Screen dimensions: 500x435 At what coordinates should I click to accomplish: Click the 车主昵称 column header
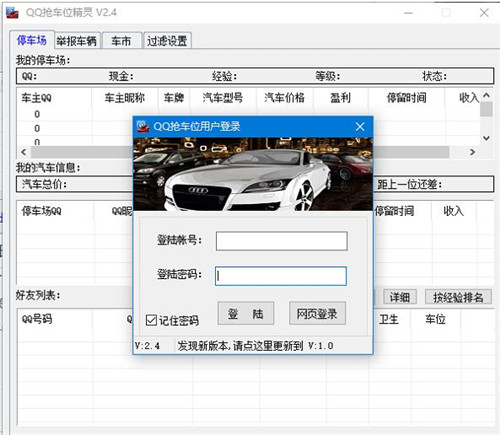pyautogui.click(x=124, y=98)
